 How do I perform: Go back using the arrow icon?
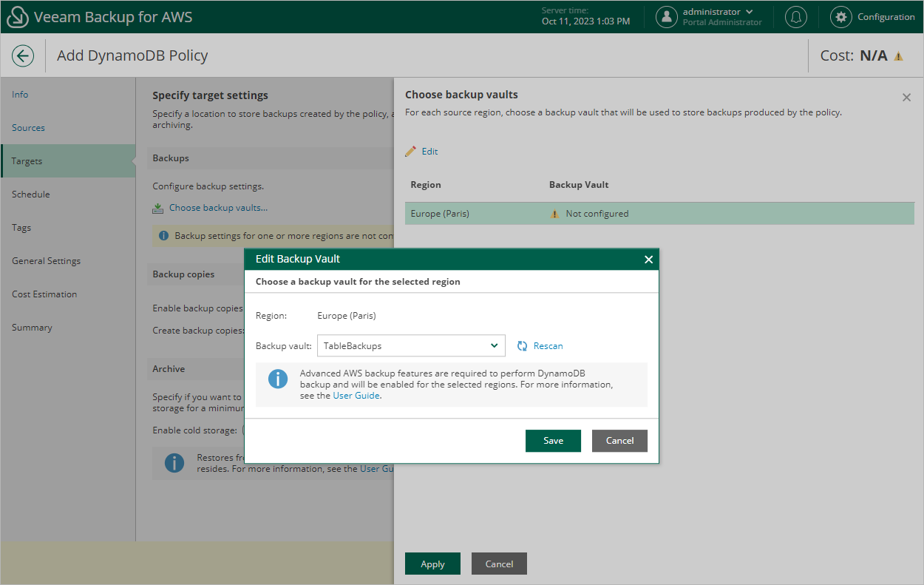[x=23, y=55]
